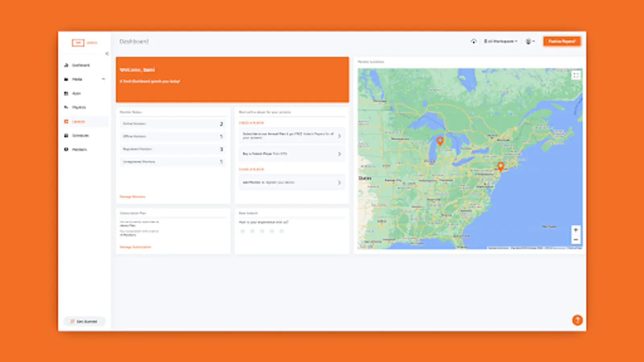
Task: Rate two stars in feedback
Action: [x=252, y=231]
